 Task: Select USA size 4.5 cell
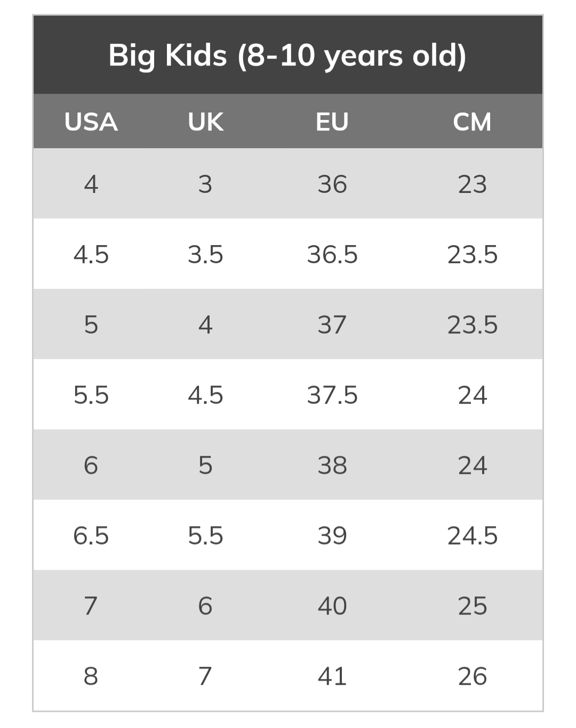click(x=91, y=255)
